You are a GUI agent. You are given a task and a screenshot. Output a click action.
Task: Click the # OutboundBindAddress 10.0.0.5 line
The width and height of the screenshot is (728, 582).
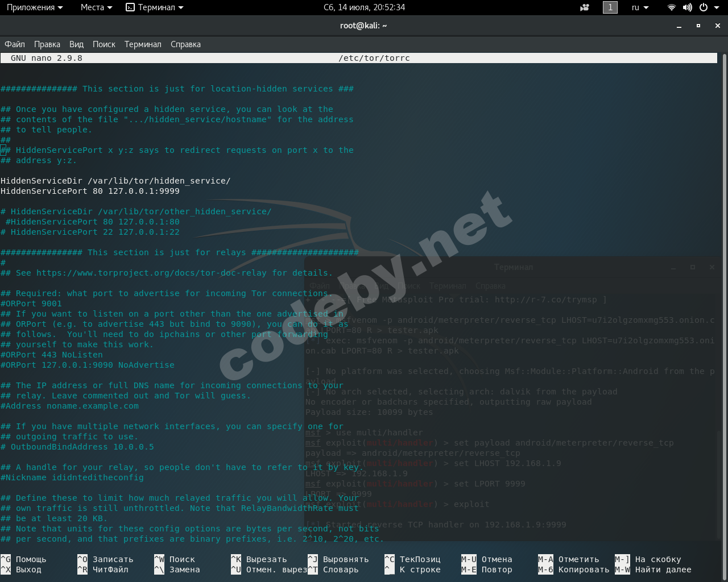(77, 447)
